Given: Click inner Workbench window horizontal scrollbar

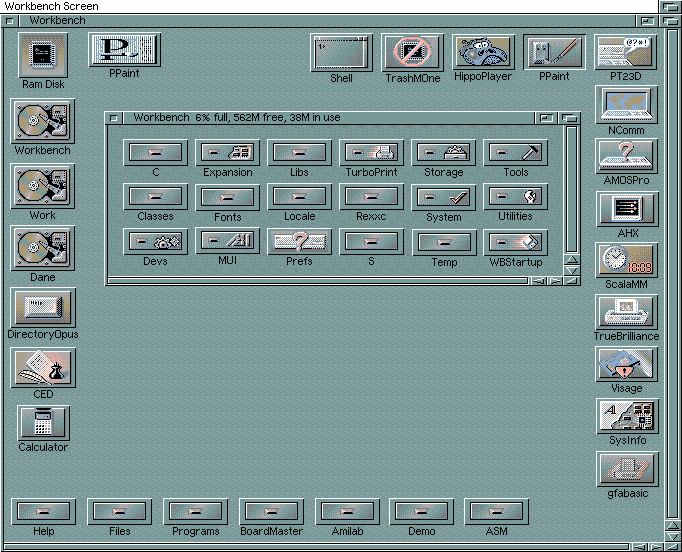Looking at the screenshot, I should (x=318, y=281).
